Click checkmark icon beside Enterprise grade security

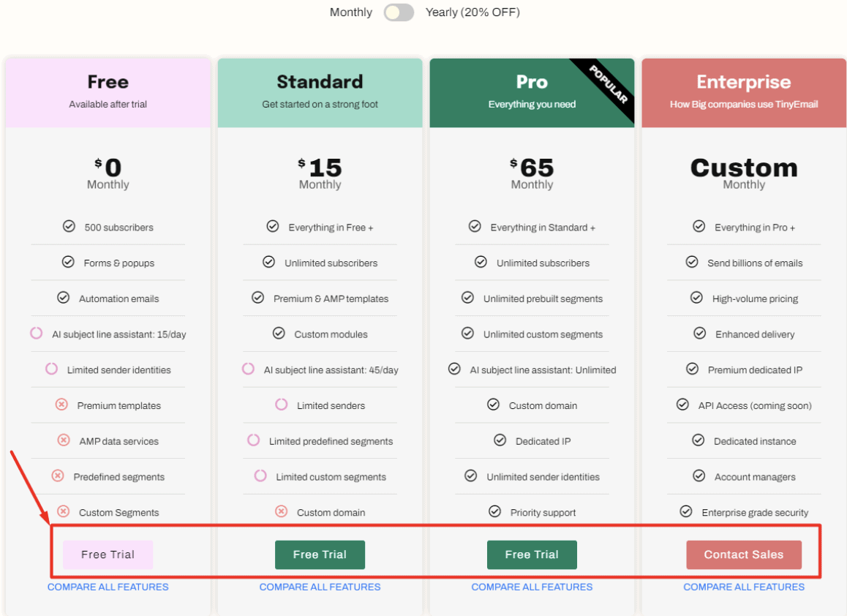coord(685,511)
